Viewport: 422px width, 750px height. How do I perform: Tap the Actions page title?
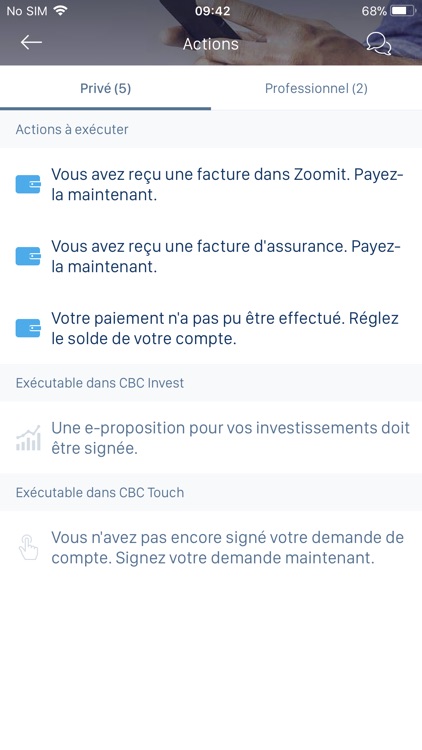211,44
